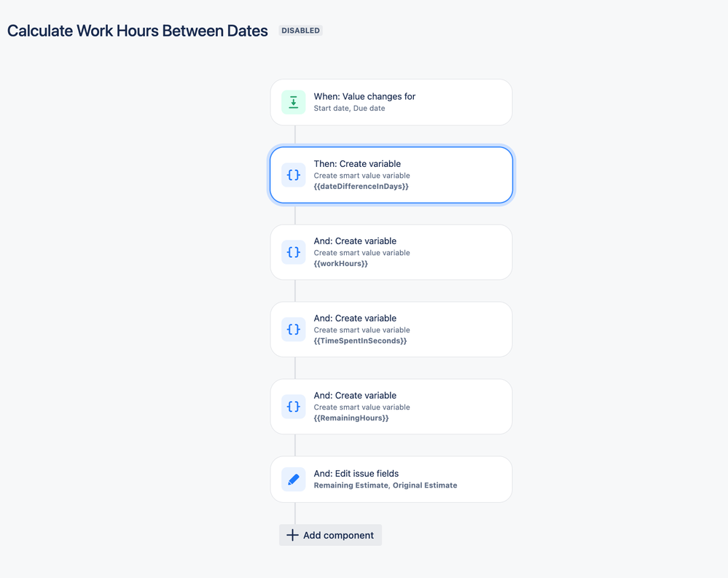
Task: Select the TimeSpentInSeconds variable component
Action: [391, 329]
